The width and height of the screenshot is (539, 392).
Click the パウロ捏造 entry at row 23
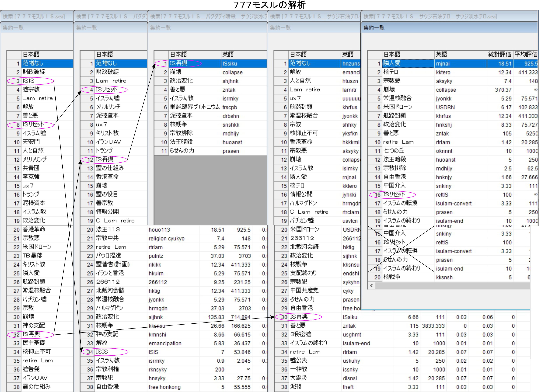pyautogui.click(x=108, y=256)
